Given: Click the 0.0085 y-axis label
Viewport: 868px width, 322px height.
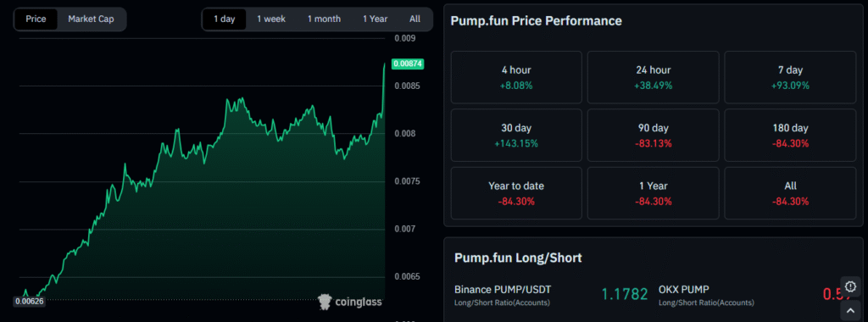Looking at the screenshot, I should [x=407, y=86].
